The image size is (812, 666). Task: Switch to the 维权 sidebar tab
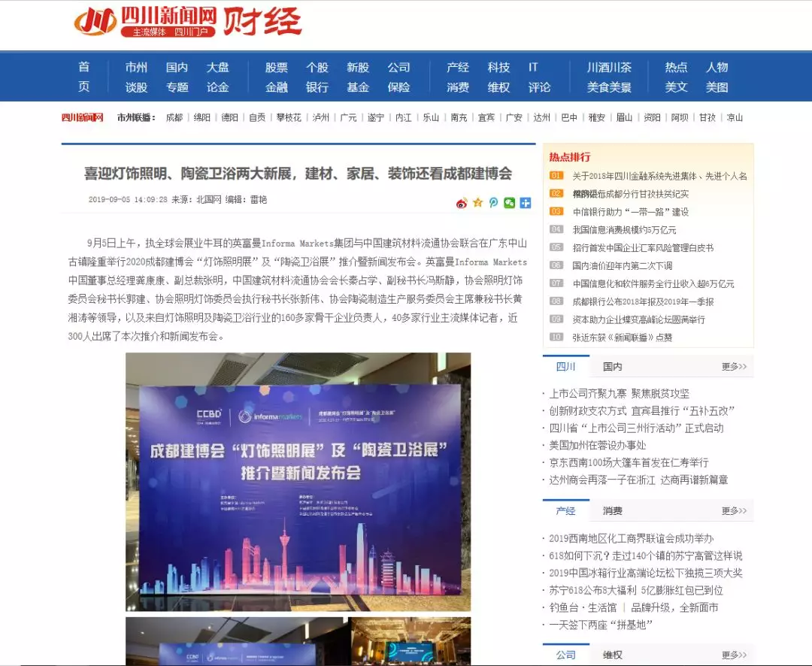[x=613, y=655]
